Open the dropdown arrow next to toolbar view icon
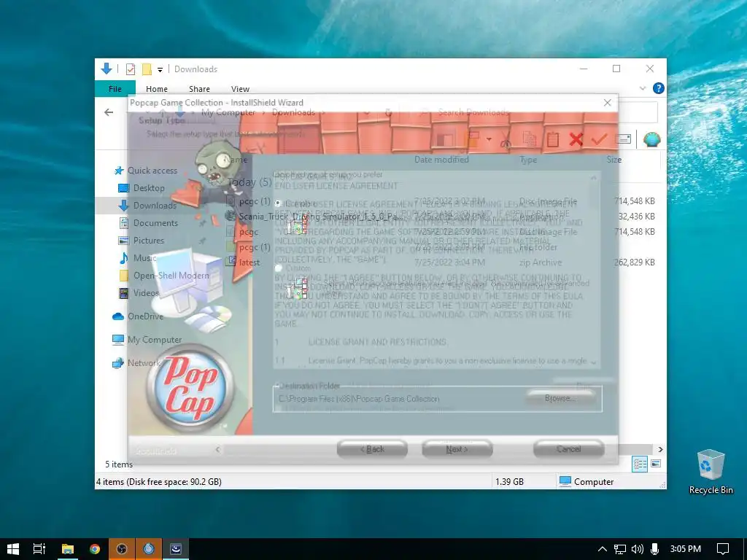 coord(489,139)
